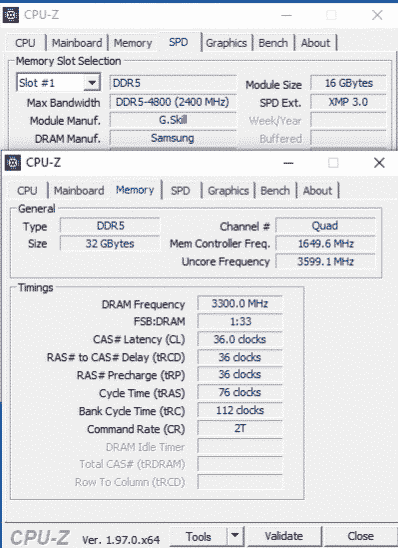Switch to Bench tab in front window
This screenshot has width=398, height=548.
point(275,190)
